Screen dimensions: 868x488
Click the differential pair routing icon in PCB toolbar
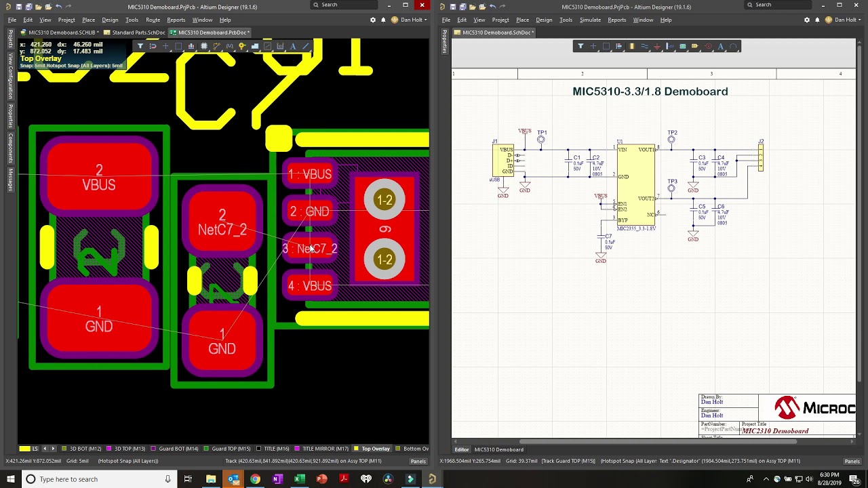[x=229, y=46]
